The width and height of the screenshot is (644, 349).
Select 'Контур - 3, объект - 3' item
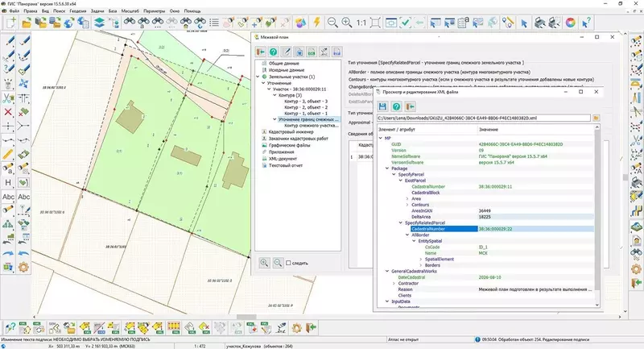coord(306,101)
